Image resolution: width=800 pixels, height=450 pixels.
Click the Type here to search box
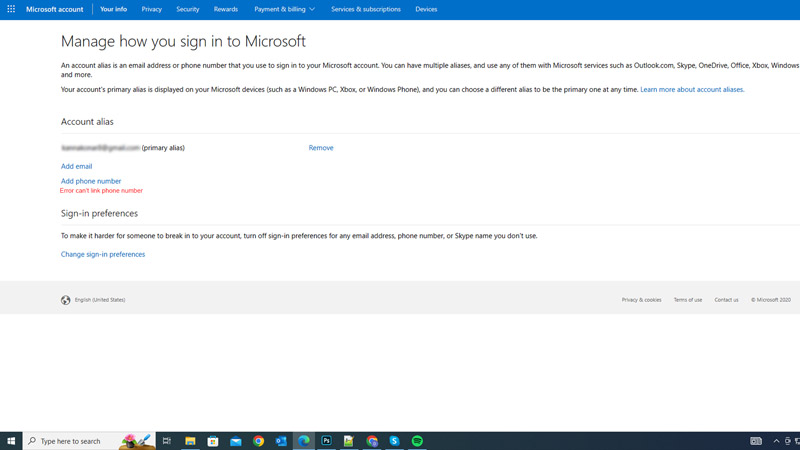[x=89, y=441]
